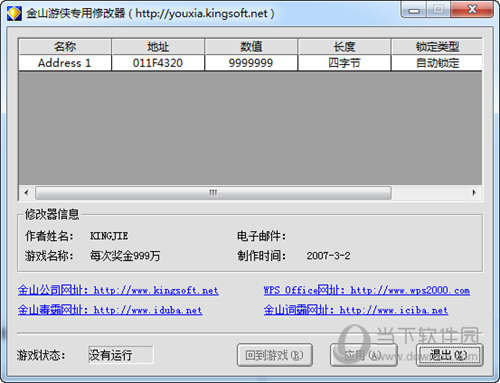Click the 回到游戏(R) button

275,355
